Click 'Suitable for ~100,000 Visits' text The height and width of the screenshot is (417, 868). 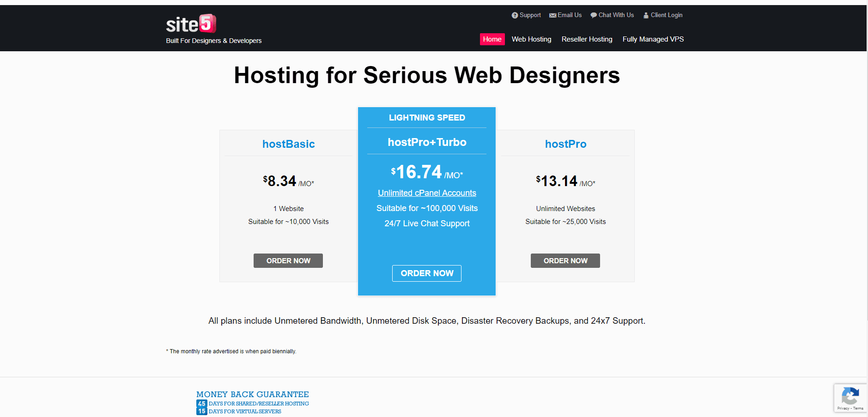427,208
